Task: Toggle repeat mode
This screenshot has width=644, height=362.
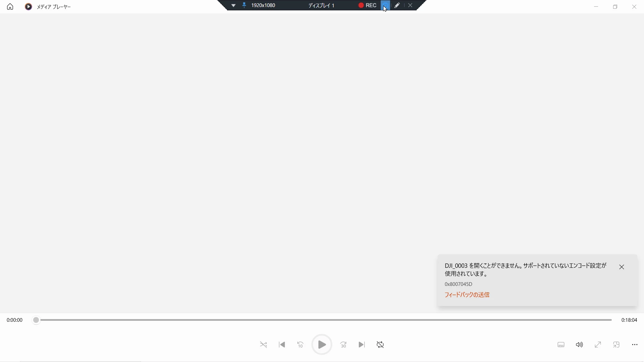Action: 380,345
